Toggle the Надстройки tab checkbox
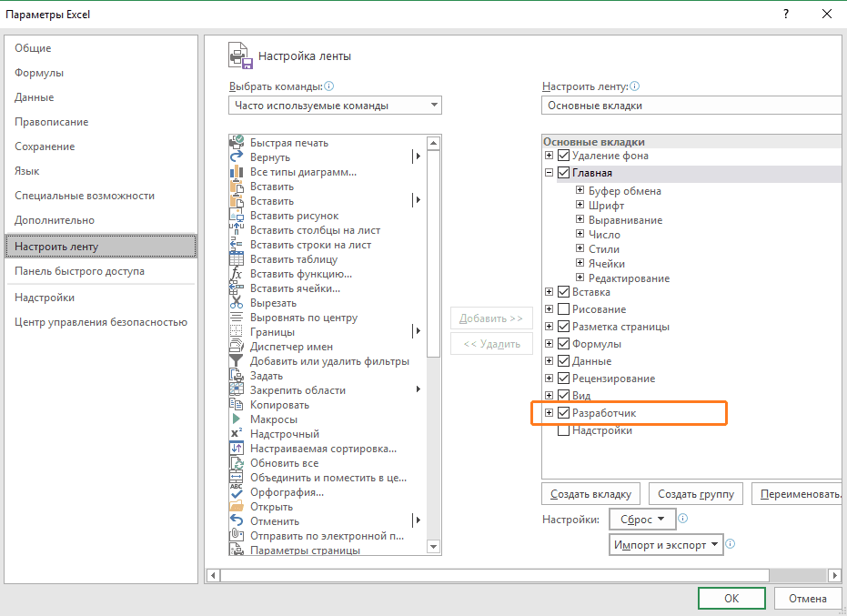The image size is (847, 616). [x=564, y=430]
